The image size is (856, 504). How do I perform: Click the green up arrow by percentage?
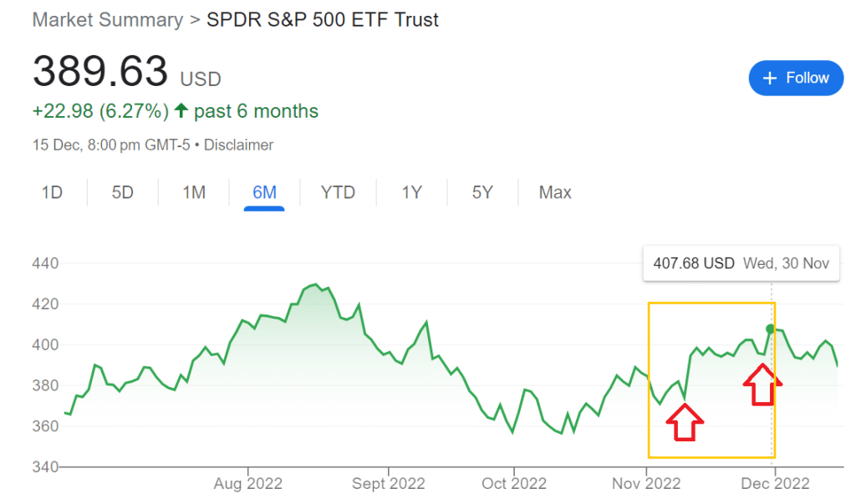click(x=181, y=111)
